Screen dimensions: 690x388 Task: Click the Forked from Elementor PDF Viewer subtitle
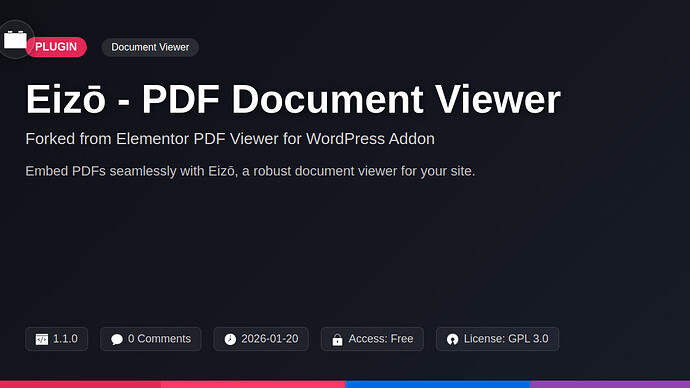(x=230, y=139)
